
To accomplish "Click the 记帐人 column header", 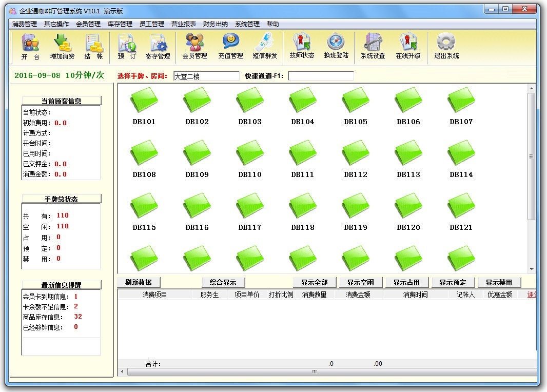I will point(465,295).
